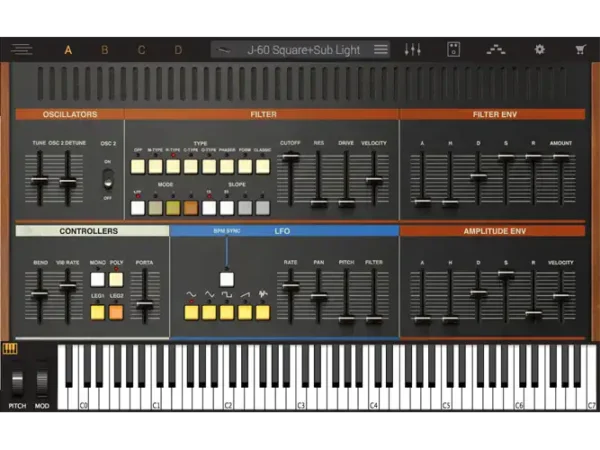Play the C3 key on keyboard
Image resolution: width=600 pixels, height=450 pixels.
pyautogui.click(x=302, y=398)
